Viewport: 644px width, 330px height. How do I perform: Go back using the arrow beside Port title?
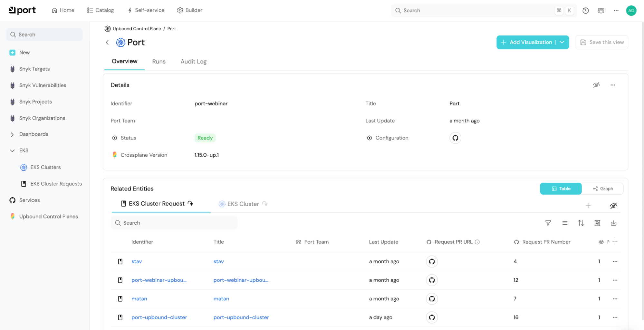coord(107,42)
